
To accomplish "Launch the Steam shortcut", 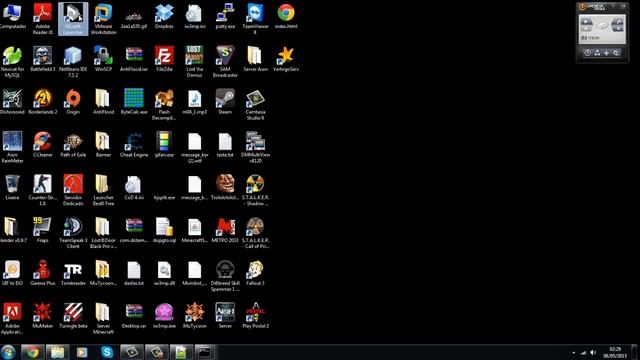I will click(x=225, y=102).
